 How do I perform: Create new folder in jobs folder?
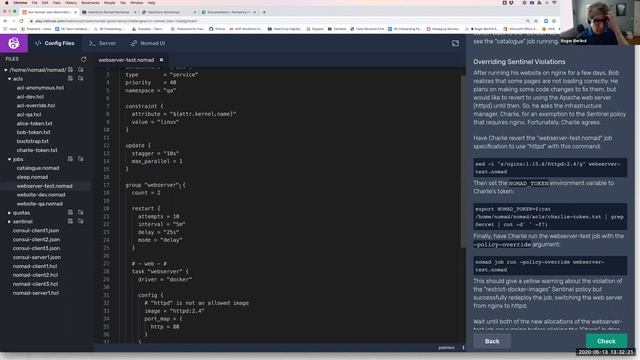tap(80, 159)
